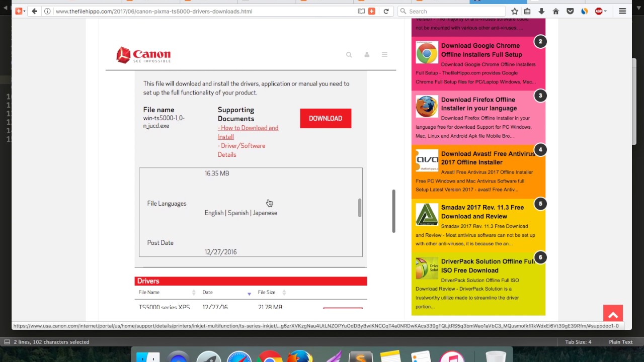Sort drivers table by File Name
This screenshot has height=362, width=644.
(167, 293)
